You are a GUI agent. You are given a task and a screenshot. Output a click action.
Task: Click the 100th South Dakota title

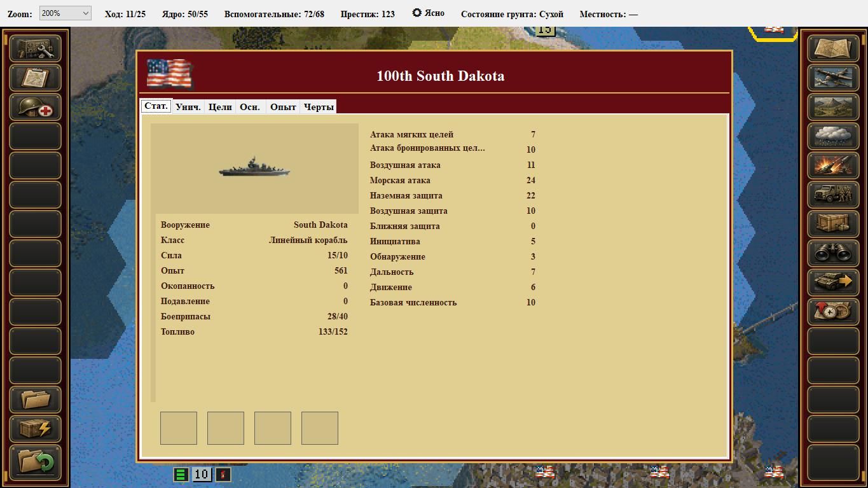point(441,76)
